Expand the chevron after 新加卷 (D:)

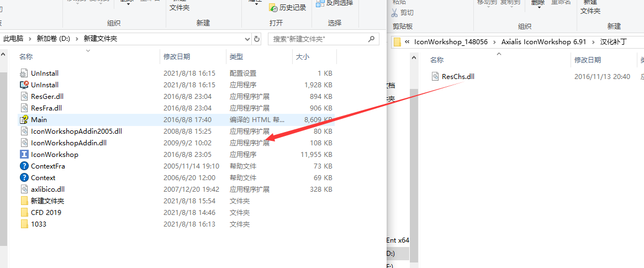tap(77, 39)
